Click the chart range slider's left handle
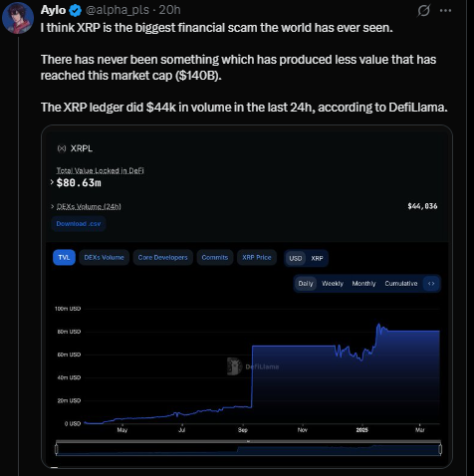474x476 pixels. point(57,449)
